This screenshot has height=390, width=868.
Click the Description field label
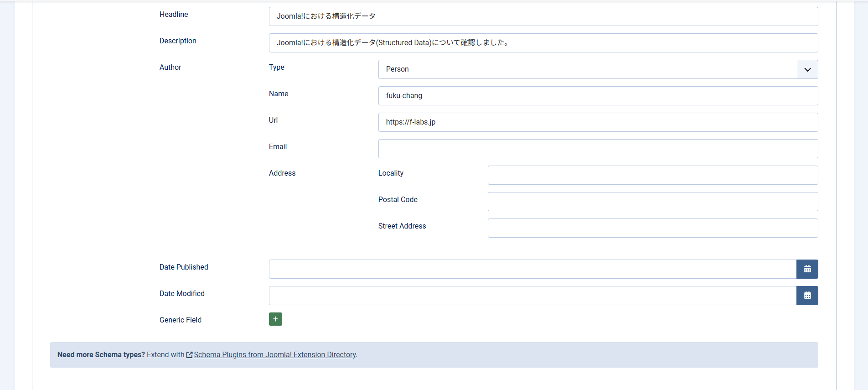178,41
